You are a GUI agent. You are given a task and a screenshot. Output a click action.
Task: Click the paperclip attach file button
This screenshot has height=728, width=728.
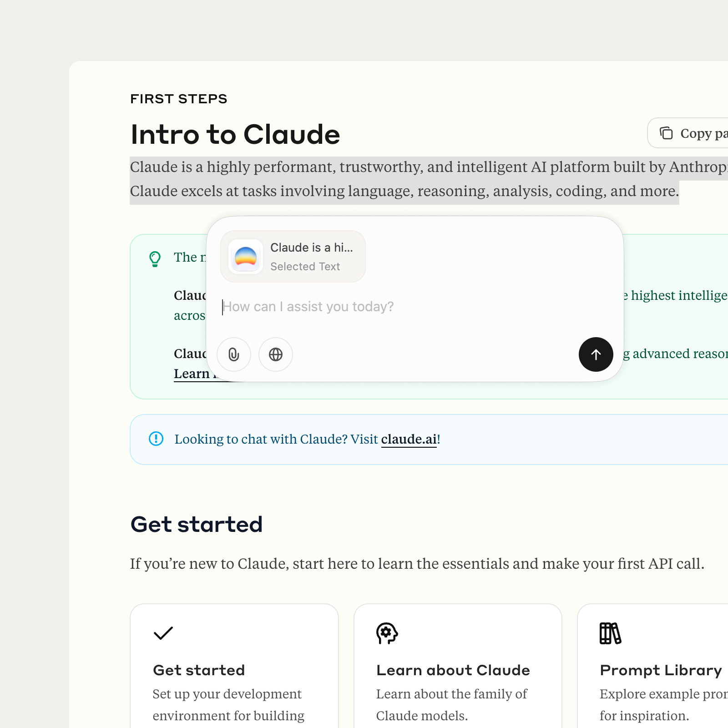click(x=233, y=354)
